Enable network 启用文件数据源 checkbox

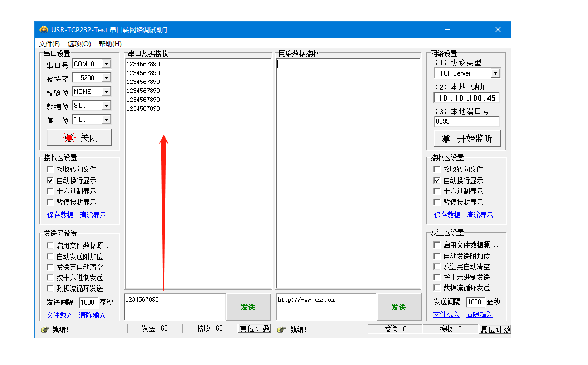click(x=437, y=245)
